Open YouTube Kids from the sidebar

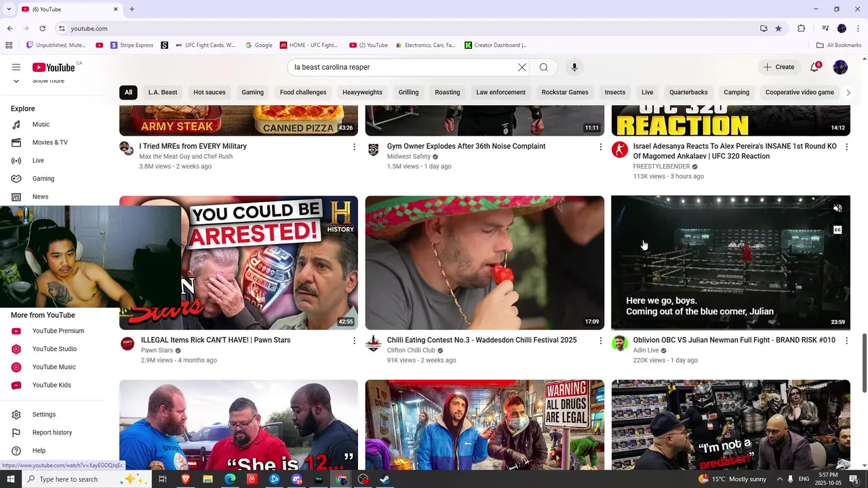pyautogui.click(x=52, y=385)
